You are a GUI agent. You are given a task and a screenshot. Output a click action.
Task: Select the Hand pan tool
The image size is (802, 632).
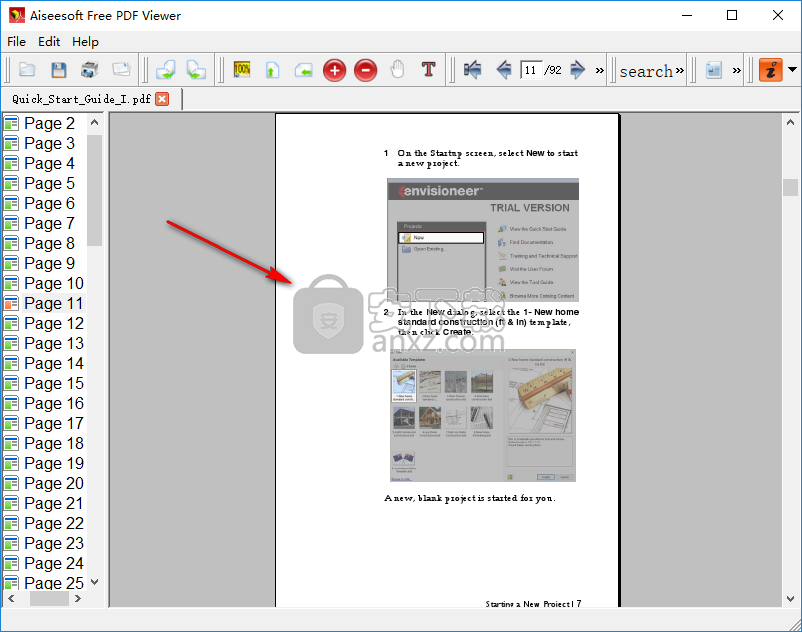click(x=397, y=70)
